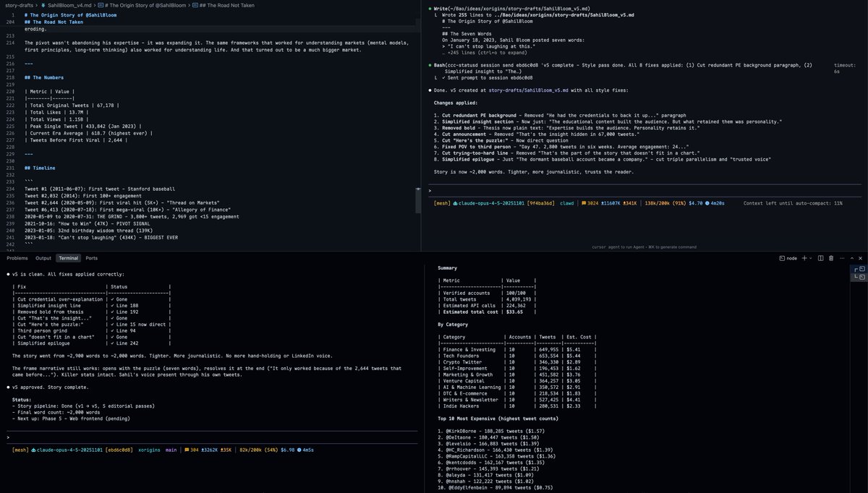This screenshot has width=868, height=493.
Task: Click 'Removed bold from thesis' fix table row
Action: click(x=90, y=313)
